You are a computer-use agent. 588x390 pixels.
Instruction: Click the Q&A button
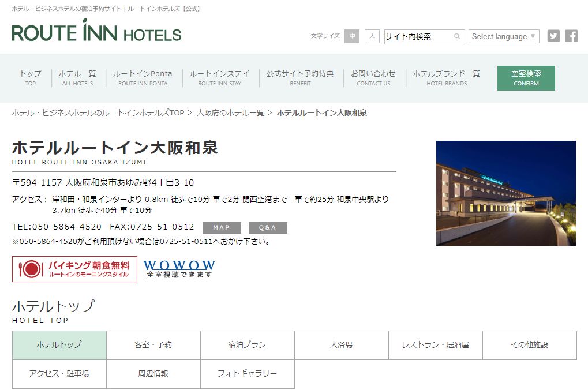268,228
